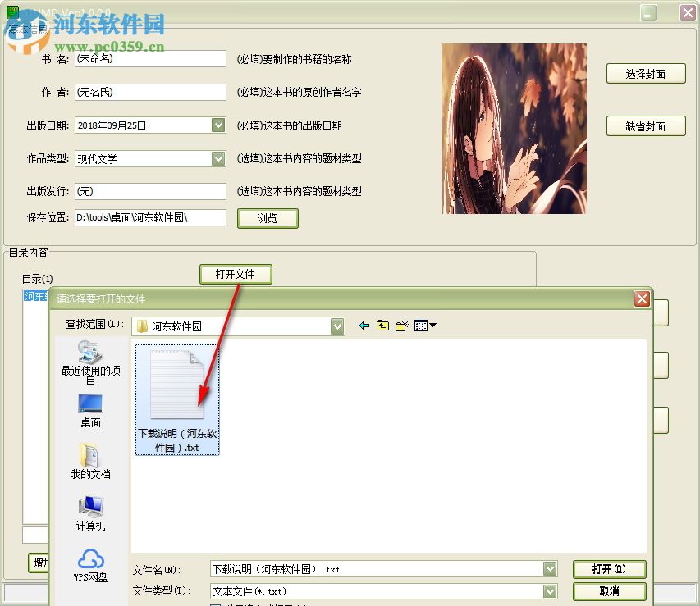Image resolution: width=700 pixels, height=606 pixels.
Task: Create a new folder in the dialog
Action: pyautogui.click(x=401, y=326)
